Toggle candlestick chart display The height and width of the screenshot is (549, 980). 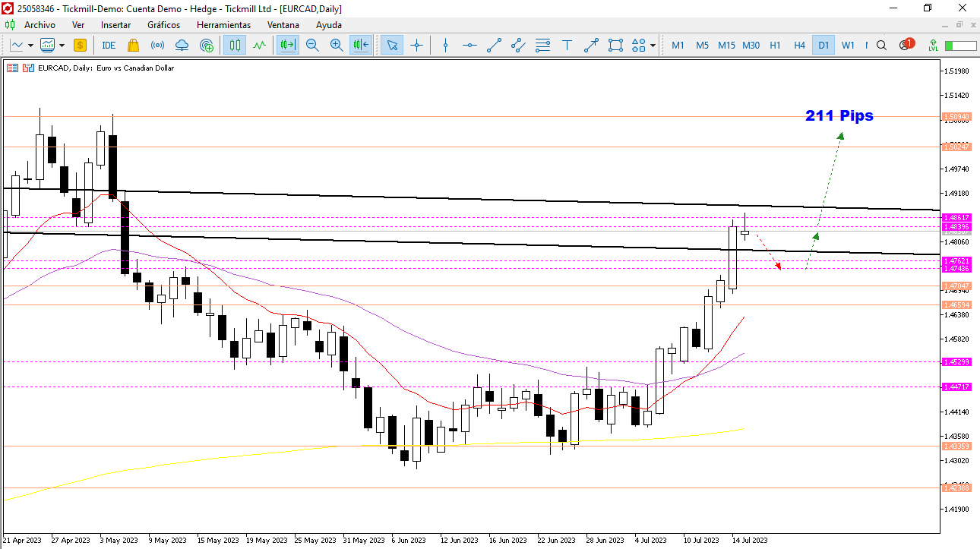point(235,45)
